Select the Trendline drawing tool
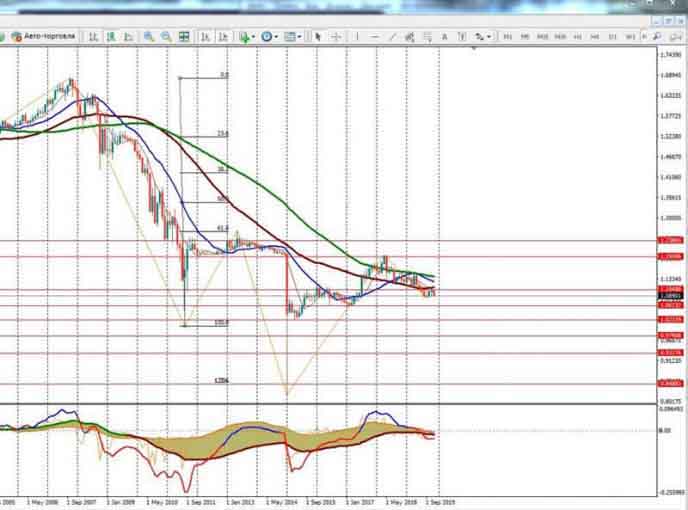Screen dimensions: 688x510 click(x=392, y=37)
